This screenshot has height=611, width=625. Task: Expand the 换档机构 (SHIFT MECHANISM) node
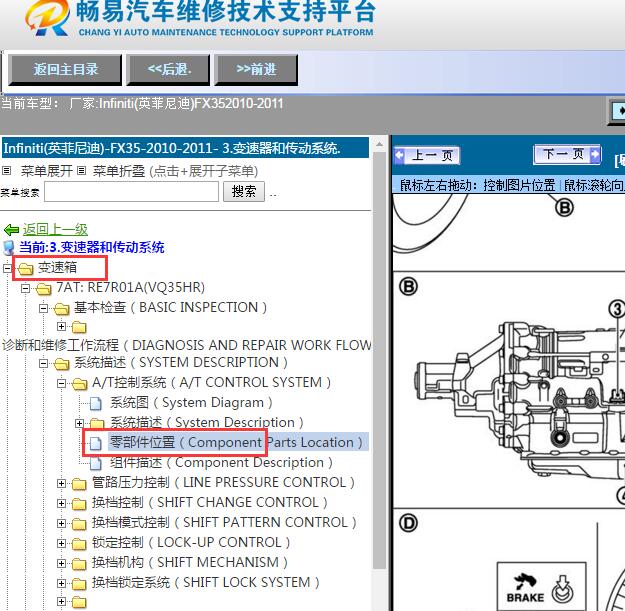[x=61, y=563]
